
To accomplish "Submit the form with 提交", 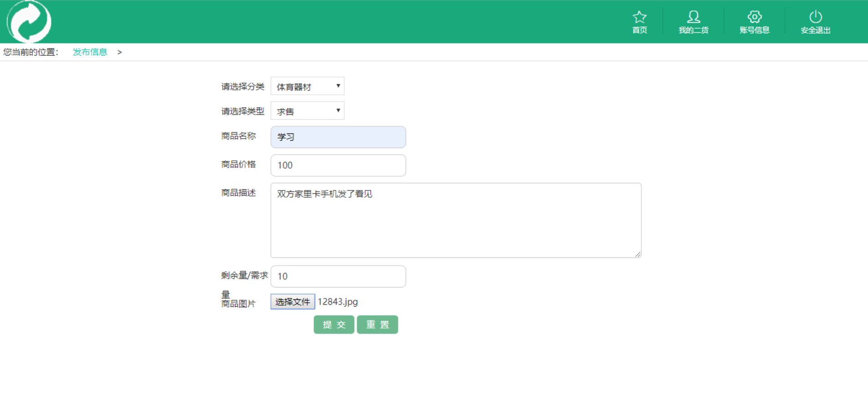I will 334,325.
